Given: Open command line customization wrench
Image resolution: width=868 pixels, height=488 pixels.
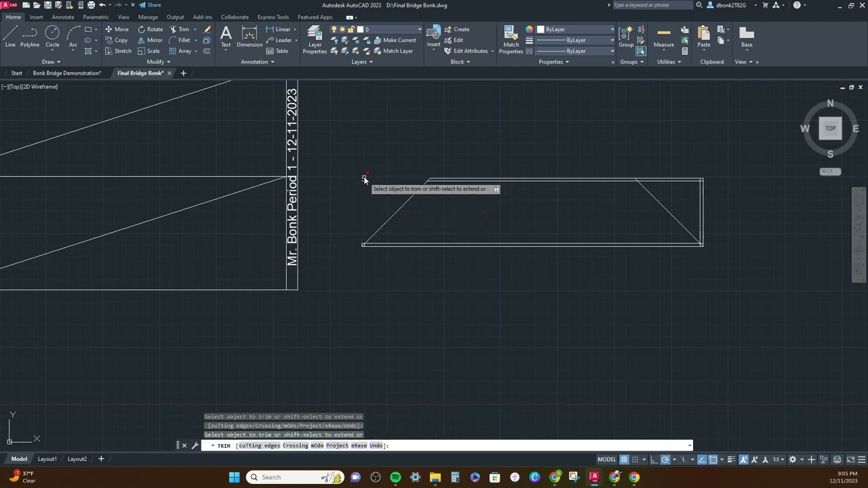Looking at the screenshot, I should tap(195, 445).
